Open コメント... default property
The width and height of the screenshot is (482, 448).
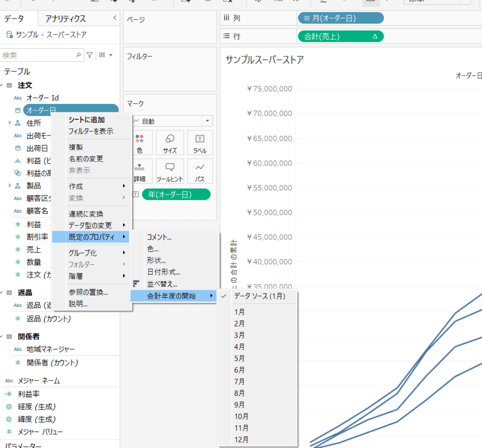[x=174, y=237]
